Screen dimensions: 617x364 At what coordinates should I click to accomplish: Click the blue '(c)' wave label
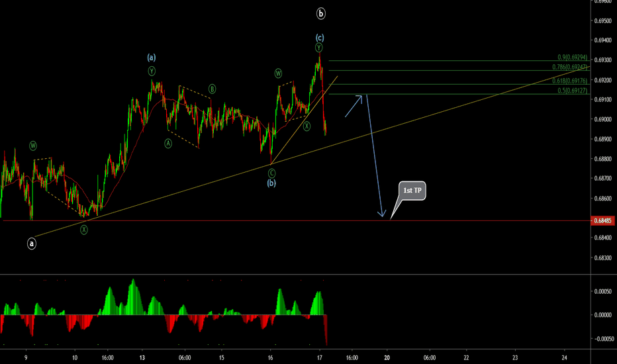[320, 37]
